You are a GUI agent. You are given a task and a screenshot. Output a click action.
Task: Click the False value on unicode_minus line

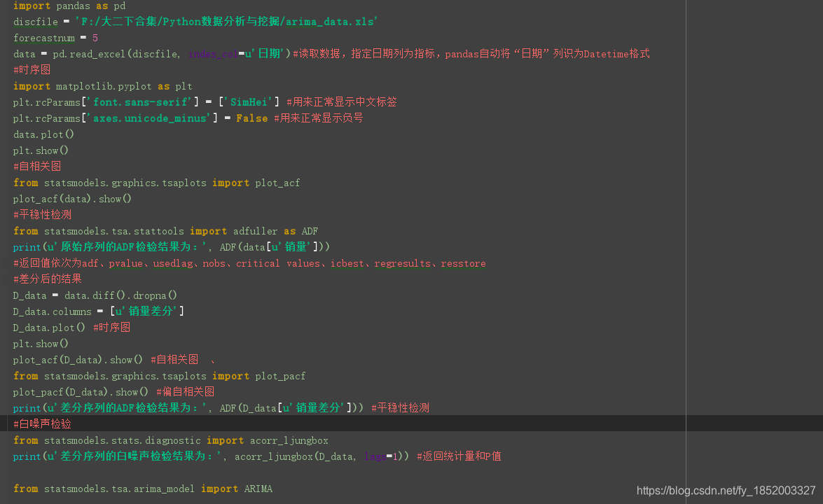coord(251,118)
